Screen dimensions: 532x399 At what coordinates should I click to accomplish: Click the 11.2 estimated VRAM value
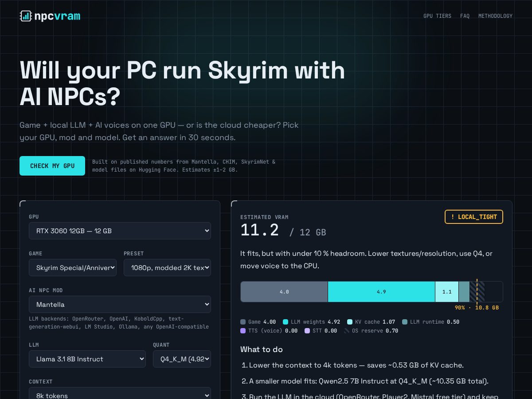(x=260, y=231)
